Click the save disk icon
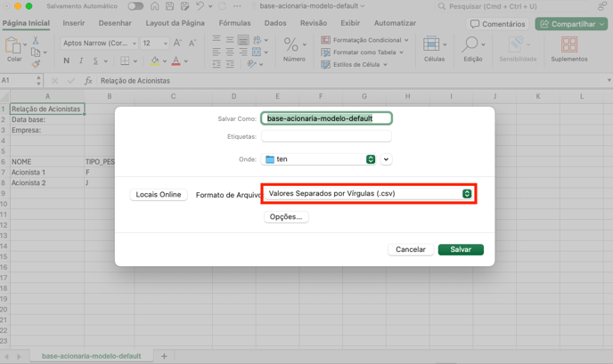The height and width of the screenshot is (364, 613). [169, 6]
